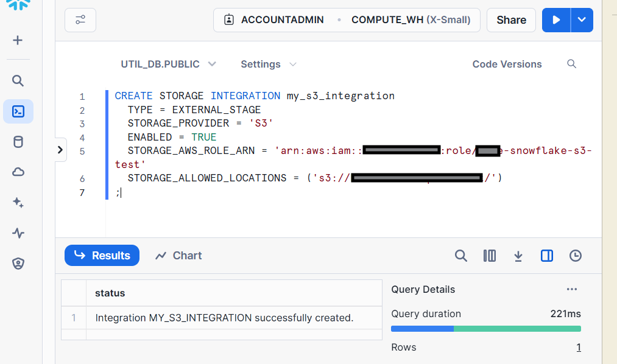Open the filters sliders button
This screenshot has height=364, width=617.
pyautogui.click(x=80, y=20)
